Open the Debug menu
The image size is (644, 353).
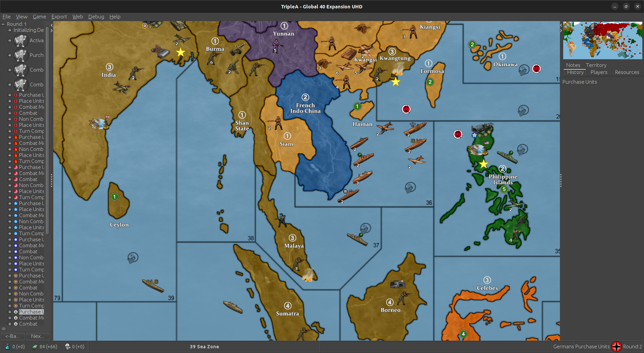point(96,16)
